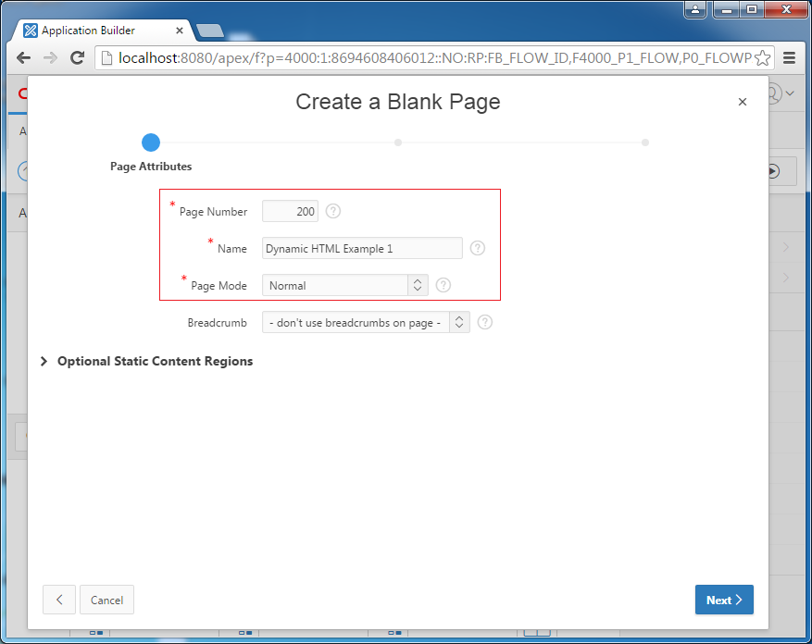The image size is (812, 644).
Task: Click the Chrome user profile button
Action: point(695,9)
